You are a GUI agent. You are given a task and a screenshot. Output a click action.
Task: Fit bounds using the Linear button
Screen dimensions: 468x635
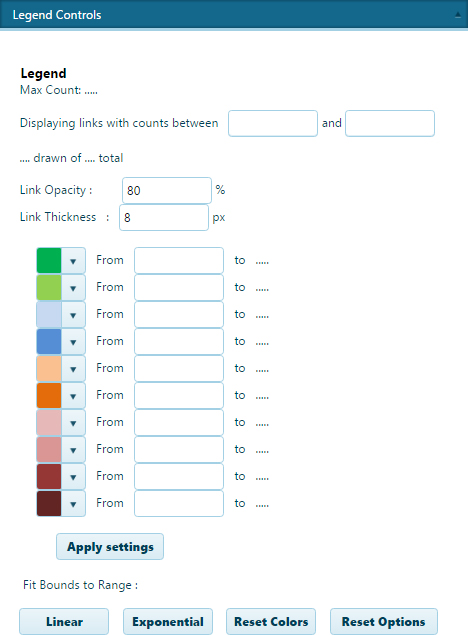tap(64, 621)
